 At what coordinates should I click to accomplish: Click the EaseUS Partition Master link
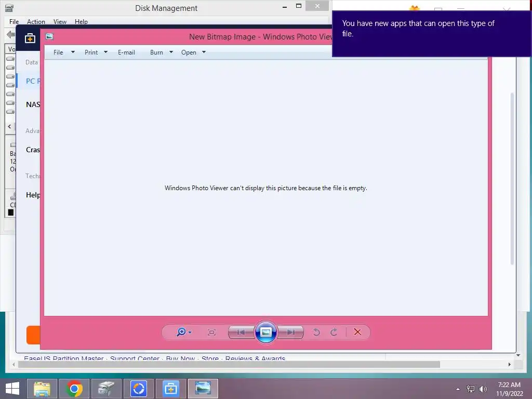63,358
